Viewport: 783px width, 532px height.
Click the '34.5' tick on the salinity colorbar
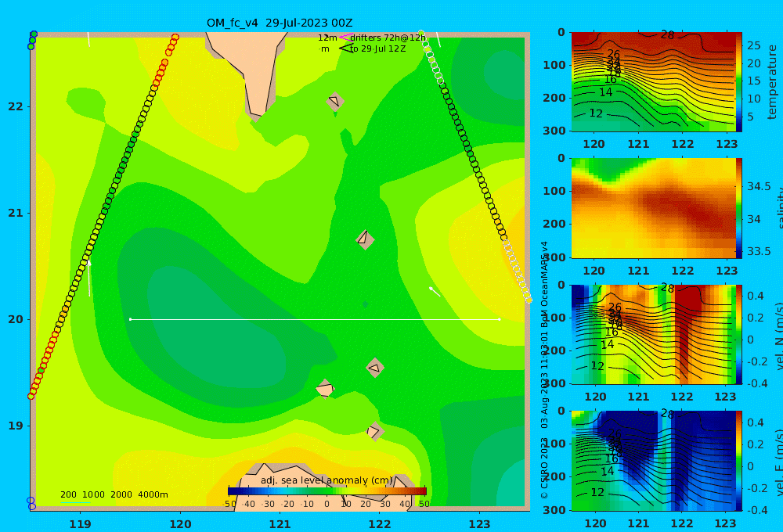[758, 187]
